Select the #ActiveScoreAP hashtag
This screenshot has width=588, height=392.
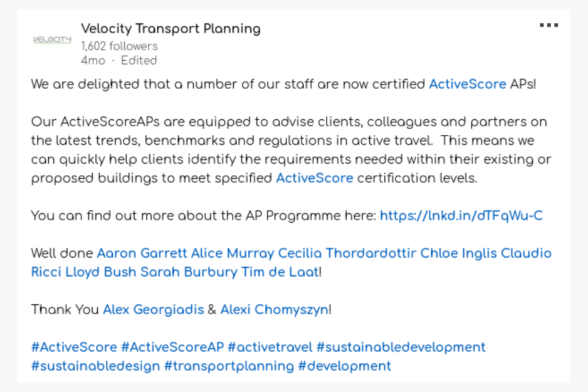172,347
